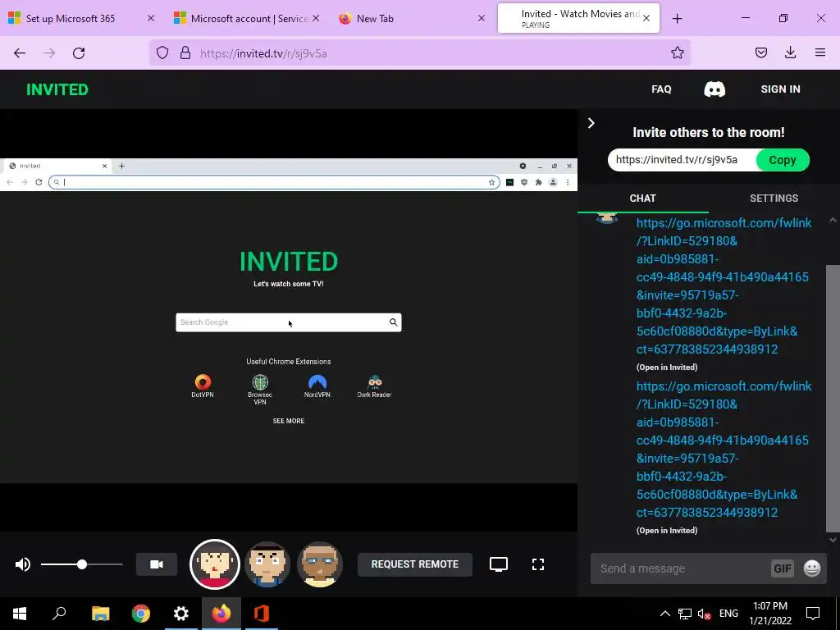
Task: Click SEE MORE under Chrome Extensions
Action: [288, 421]
